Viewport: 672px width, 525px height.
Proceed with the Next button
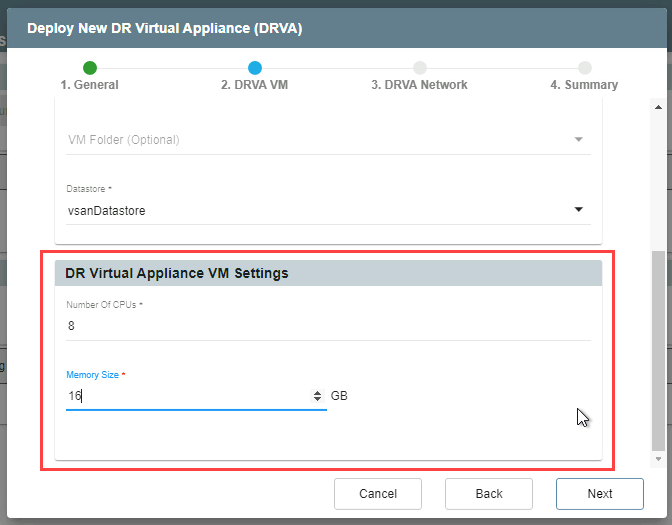[599, 493]
